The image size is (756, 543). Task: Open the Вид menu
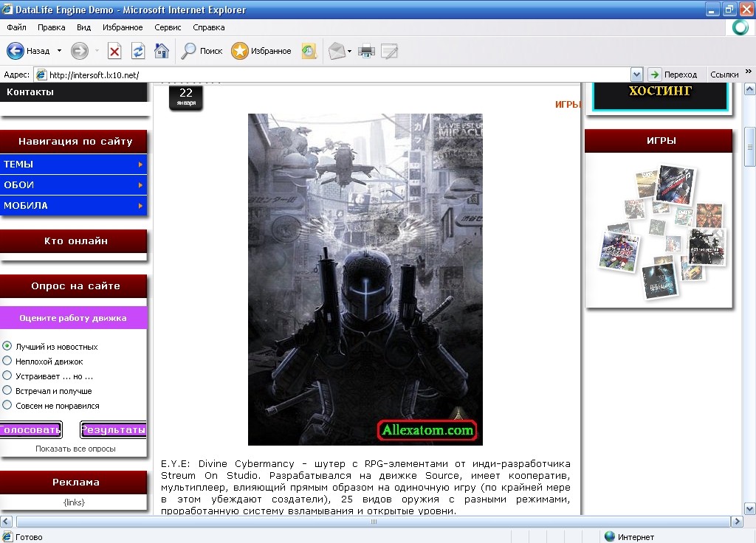tap(84, 27)
